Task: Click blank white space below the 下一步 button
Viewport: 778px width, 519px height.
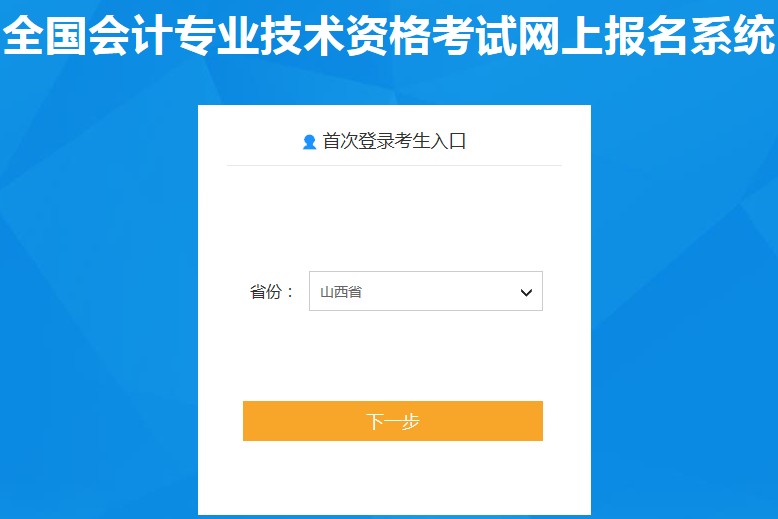Action: (x=394, y=476)
